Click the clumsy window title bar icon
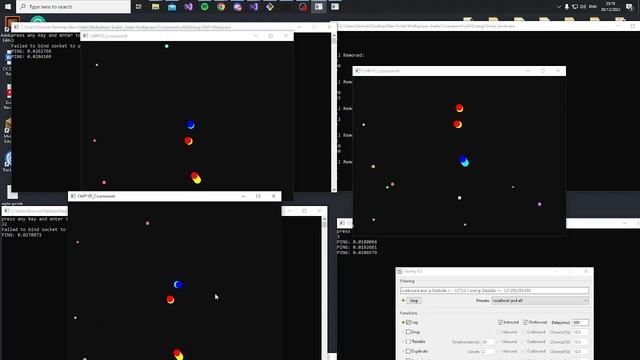This screenshot has width=640, height=360. 400,271
